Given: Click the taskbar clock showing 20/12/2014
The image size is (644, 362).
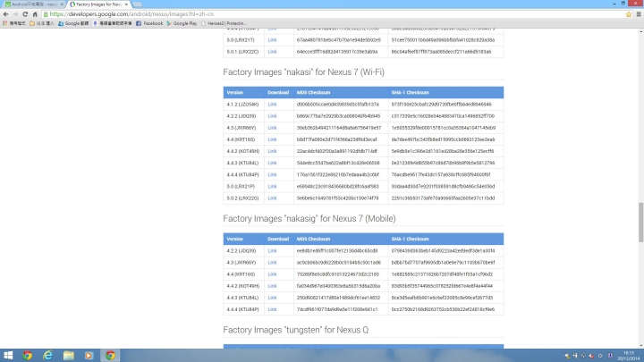Looking at the screenshot, I should click(x=629, y=356).
